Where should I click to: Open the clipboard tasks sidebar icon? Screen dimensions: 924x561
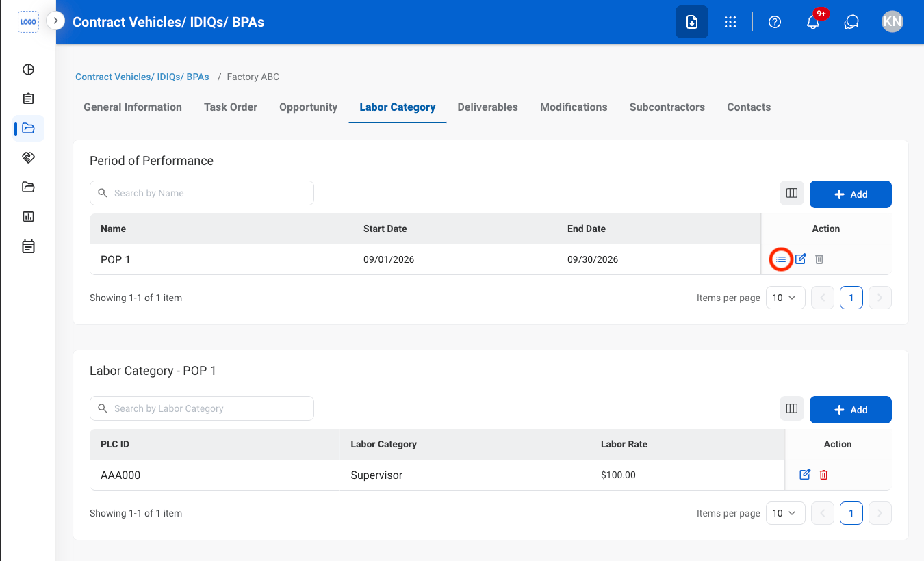coord(28,99)
